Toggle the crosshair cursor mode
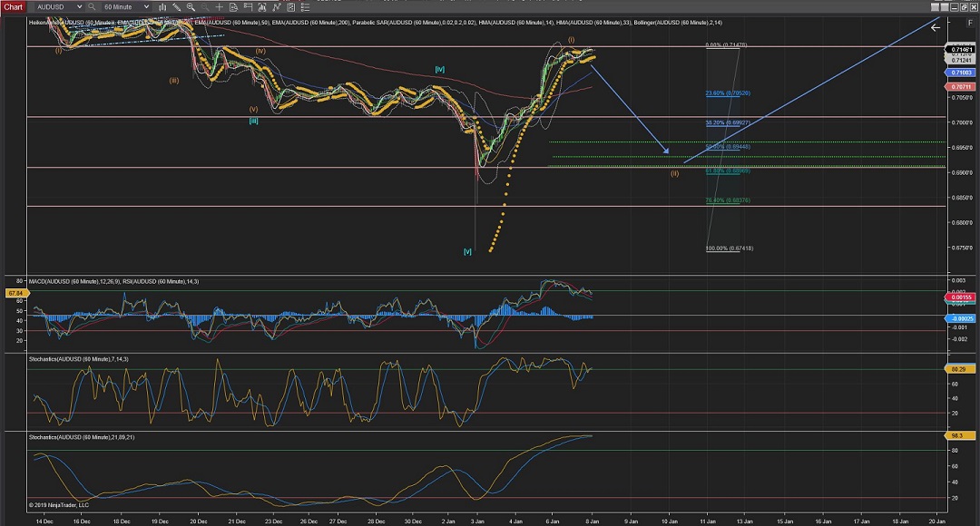This screenshot has width=980, height=526. (x=219, y=7)
